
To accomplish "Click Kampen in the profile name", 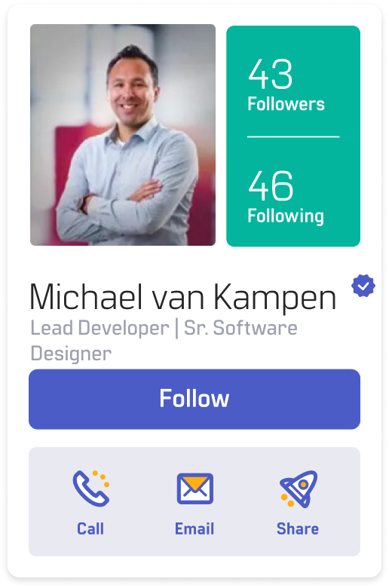I will tap(275, 297).
